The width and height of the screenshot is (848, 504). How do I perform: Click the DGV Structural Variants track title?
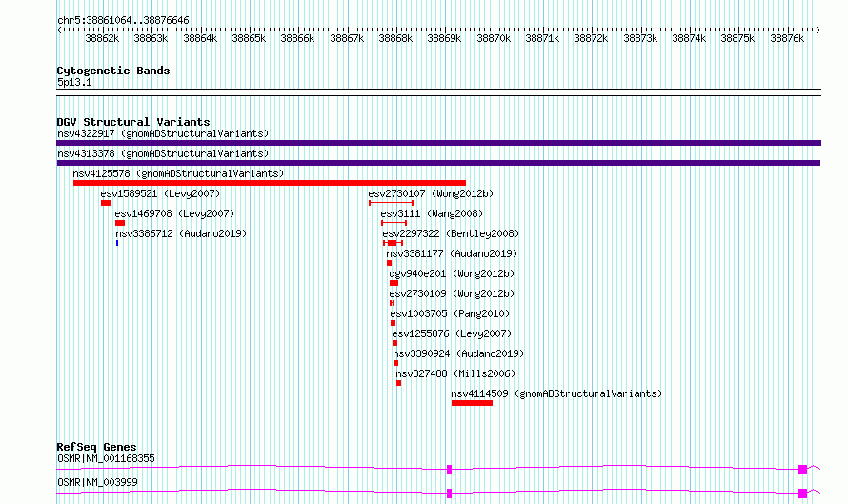coord(133,122)
